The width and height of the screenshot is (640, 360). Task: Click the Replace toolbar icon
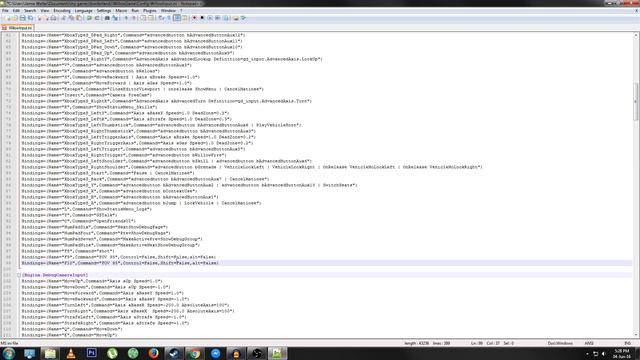(x=115, y=18)
